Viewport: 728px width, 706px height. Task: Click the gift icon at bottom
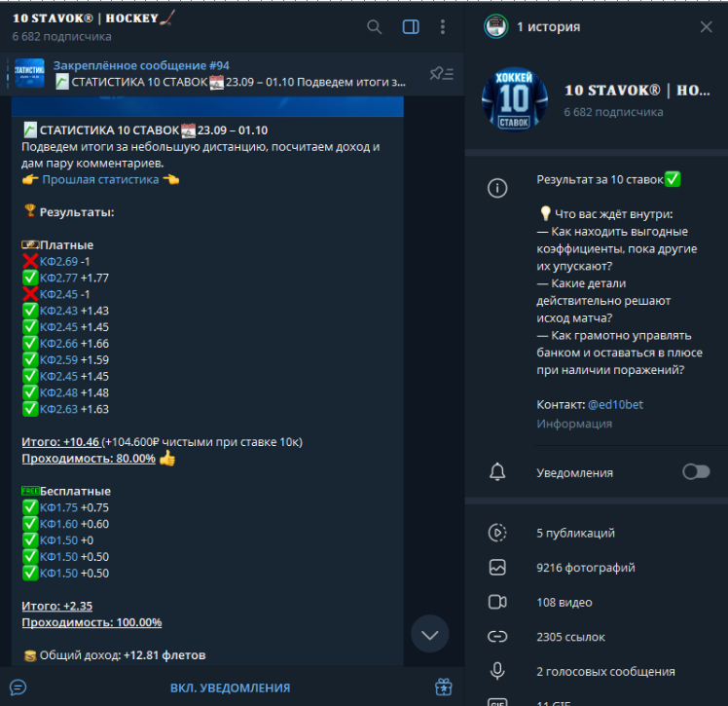coord(444,687)
